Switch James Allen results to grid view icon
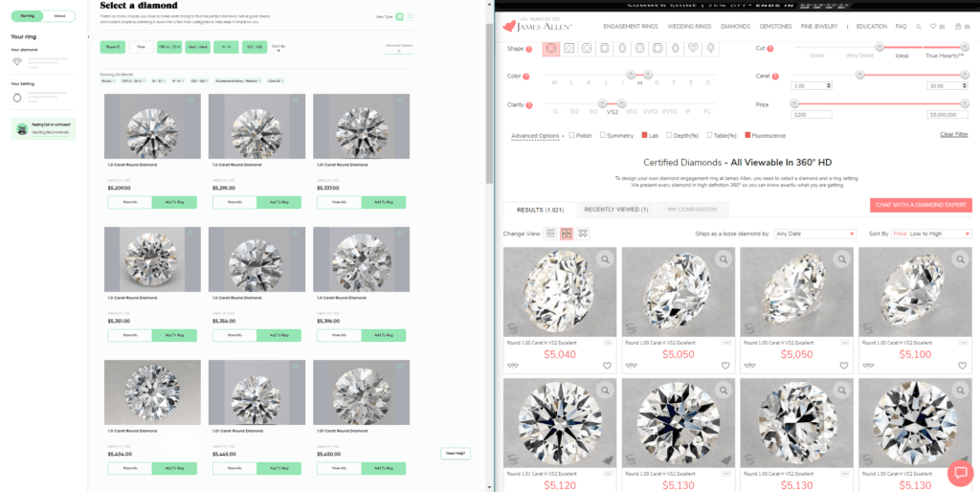The width and height of the screenshot is (980, 492). (x=567, y=234)
